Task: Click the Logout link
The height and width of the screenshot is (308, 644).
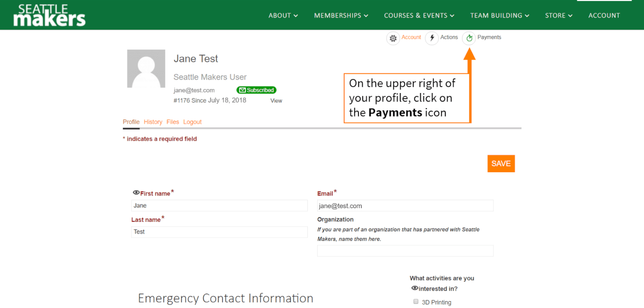Action: tap(192, 122)
